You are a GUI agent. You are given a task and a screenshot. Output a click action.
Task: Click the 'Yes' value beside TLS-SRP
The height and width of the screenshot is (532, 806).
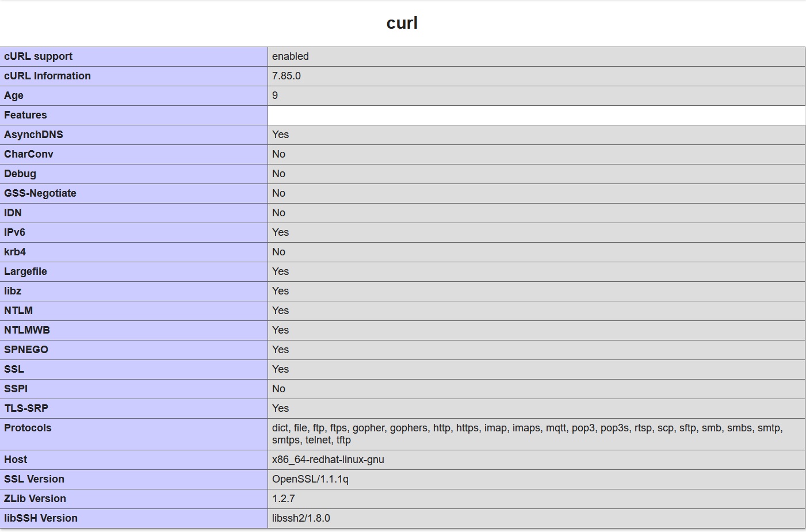coord(280,408)
